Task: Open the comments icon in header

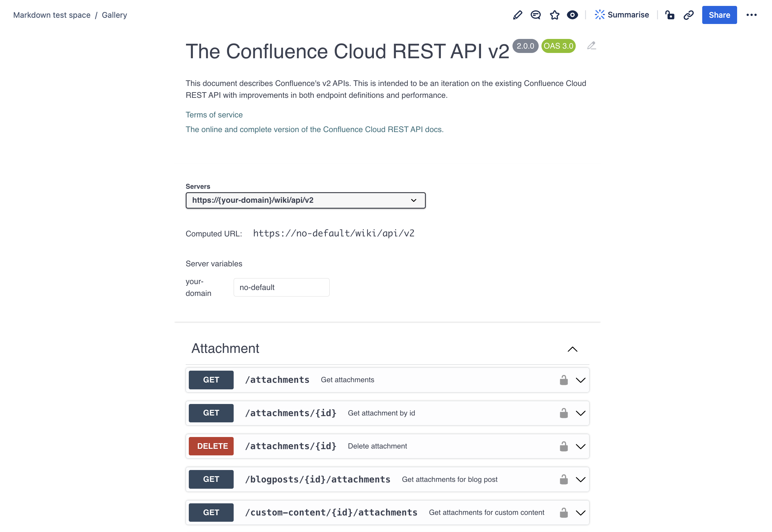Action: coord(535,15)
